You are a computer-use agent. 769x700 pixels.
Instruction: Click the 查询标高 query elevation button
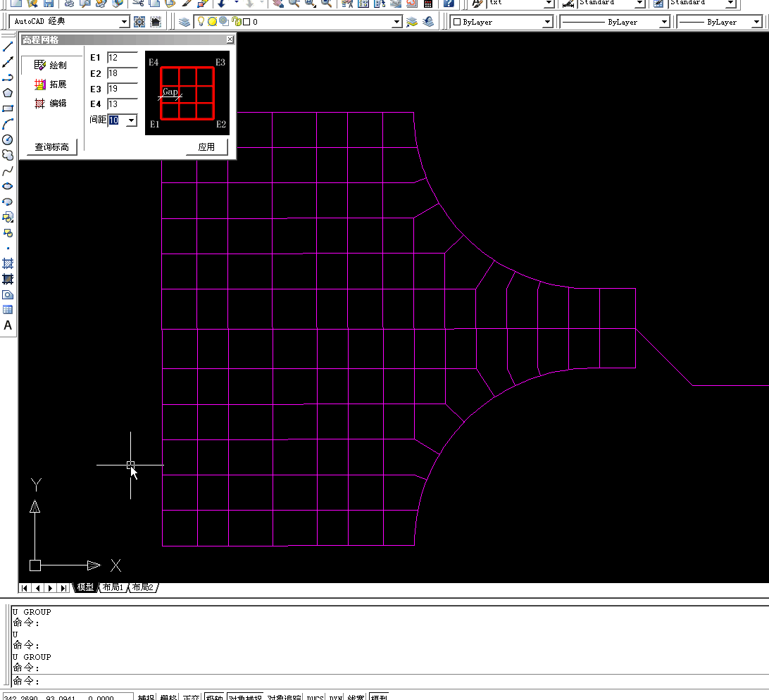[52, 147]
